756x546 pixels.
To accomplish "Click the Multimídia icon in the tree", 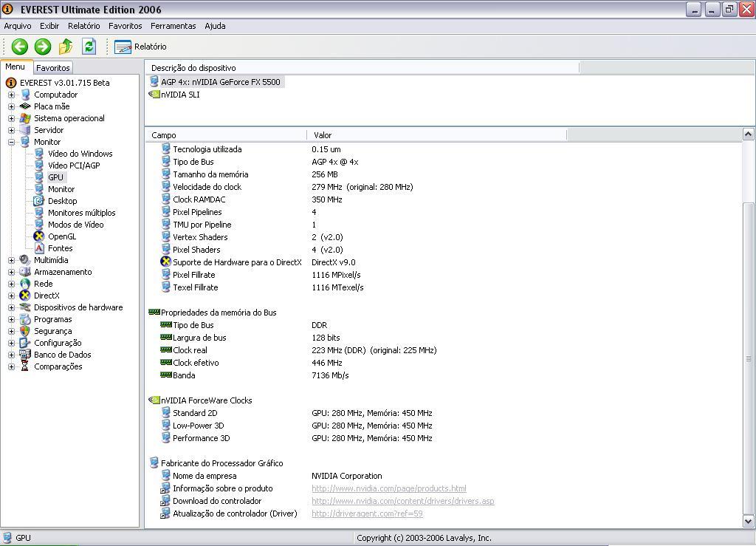I will coord(25,260).
